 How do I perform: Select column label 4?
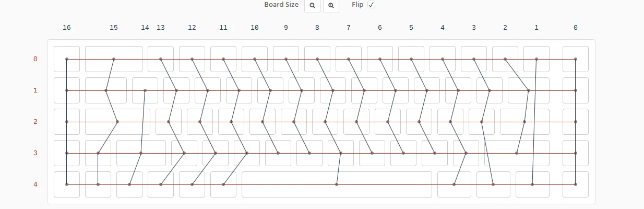click(443, 28)
